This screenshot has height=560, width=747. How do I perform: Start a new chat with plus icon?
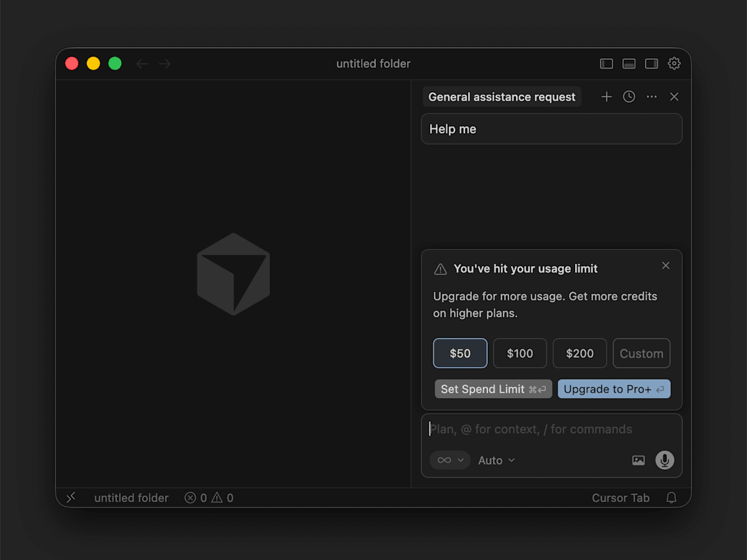coord(606,96)
